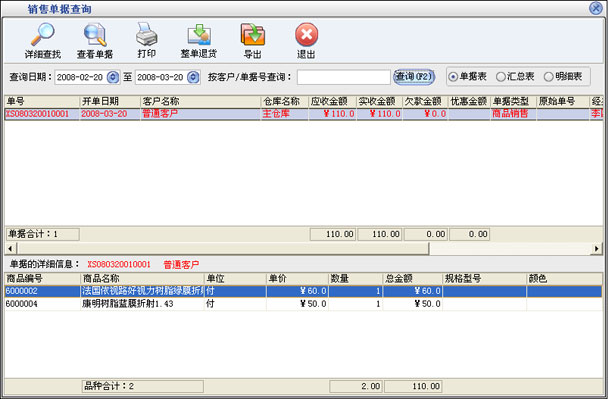
Task: Open the 详细查找 detailed search tool
Action: coord(43,41)
